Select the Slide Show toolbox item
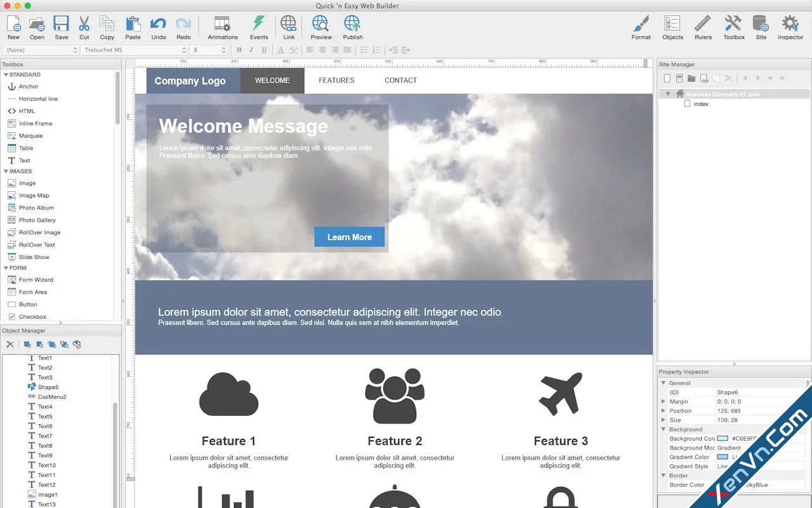Screen dimensions: 812x508 point(29,257)
